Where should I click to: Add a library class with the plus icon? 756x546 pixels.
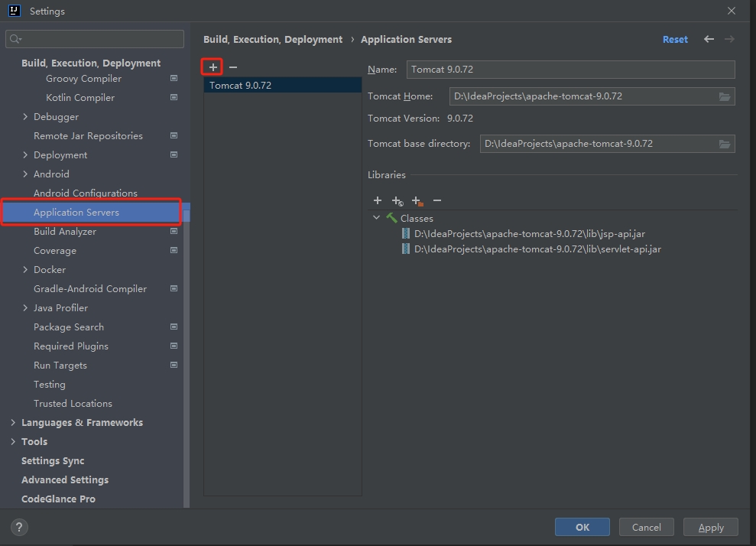tap(377, 200)
